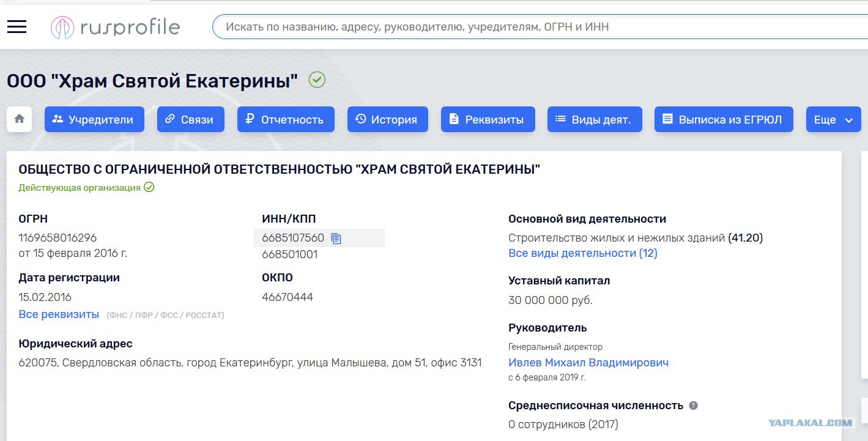The height and width of the screenshot is (441, 868).
Task: Select the KPP number 668501001
Action: click(x=290, y=254)
